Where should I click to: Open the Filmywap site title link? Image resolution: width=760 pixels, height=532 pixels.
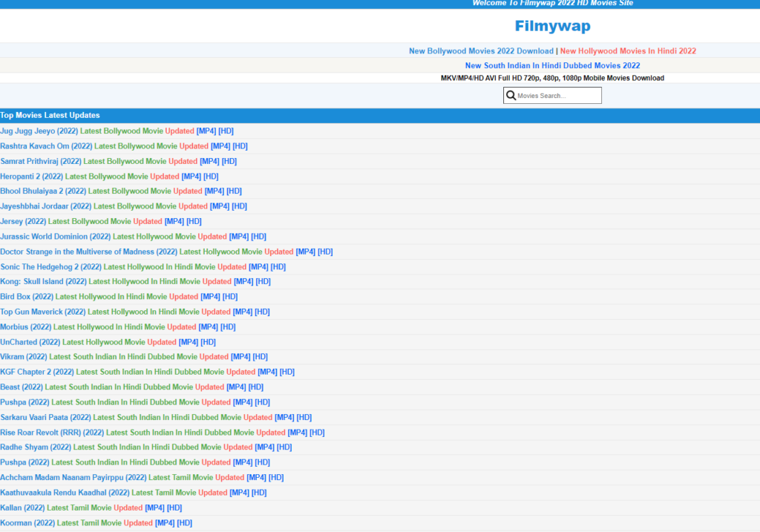tap(552, 26)
